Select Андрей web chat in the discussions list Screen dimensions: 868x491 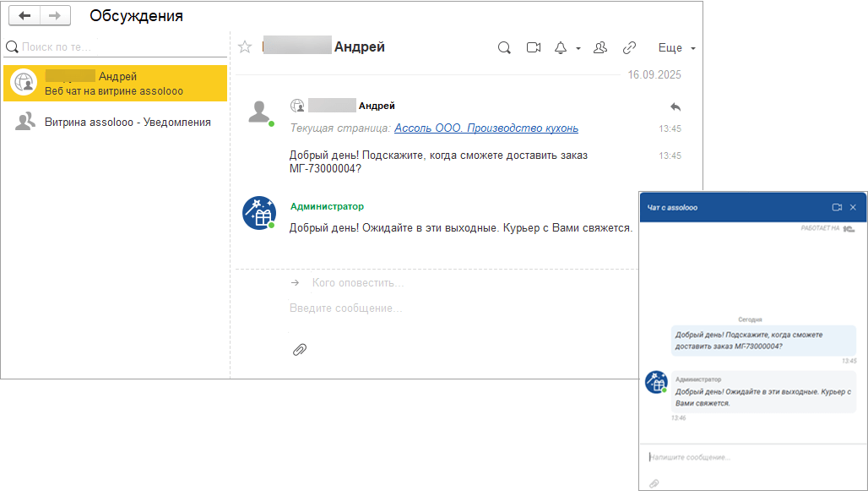click(115, 83)
